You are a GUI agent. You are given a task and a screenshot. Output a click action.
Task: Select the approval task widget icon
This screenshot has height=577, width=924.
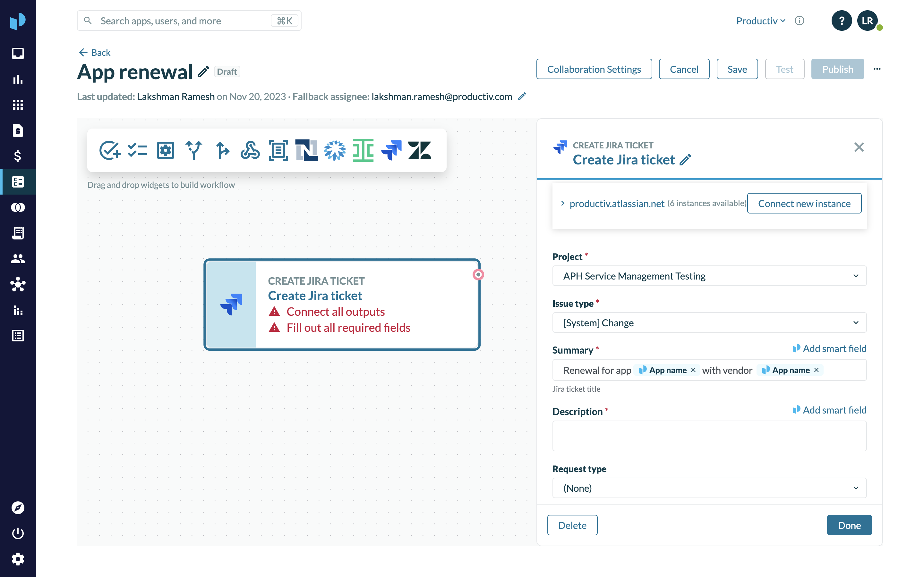(110, 150)
